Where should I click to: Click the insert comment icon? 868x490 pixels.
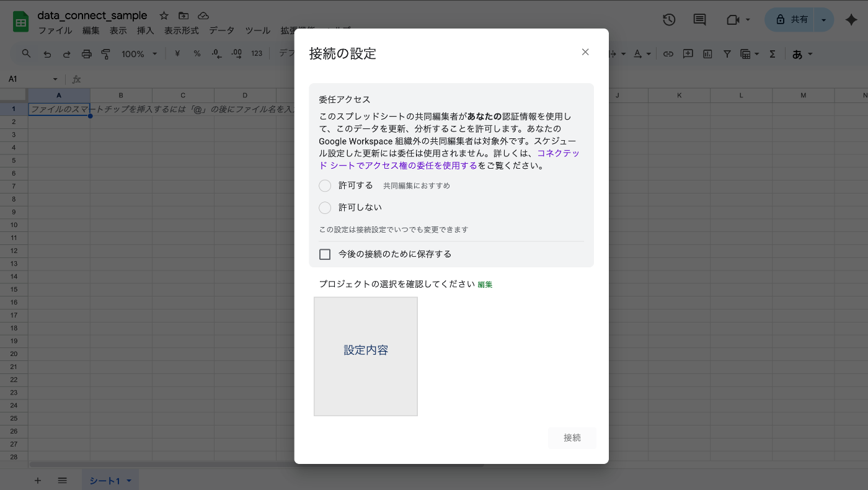coord(688,54)
